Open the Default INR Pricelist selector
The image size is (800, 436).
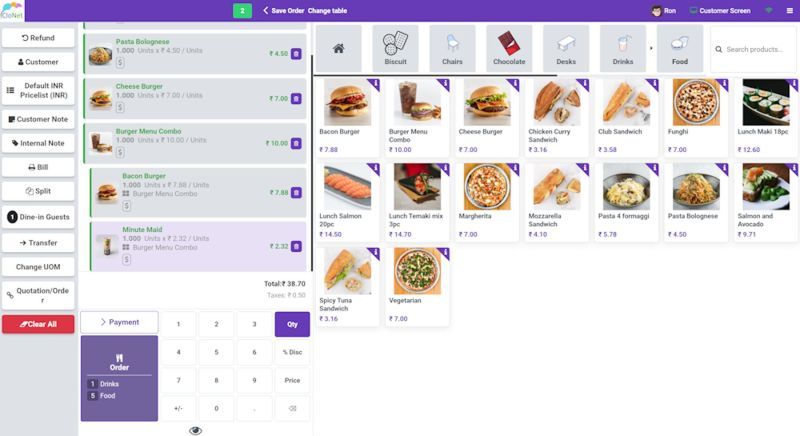38,90
